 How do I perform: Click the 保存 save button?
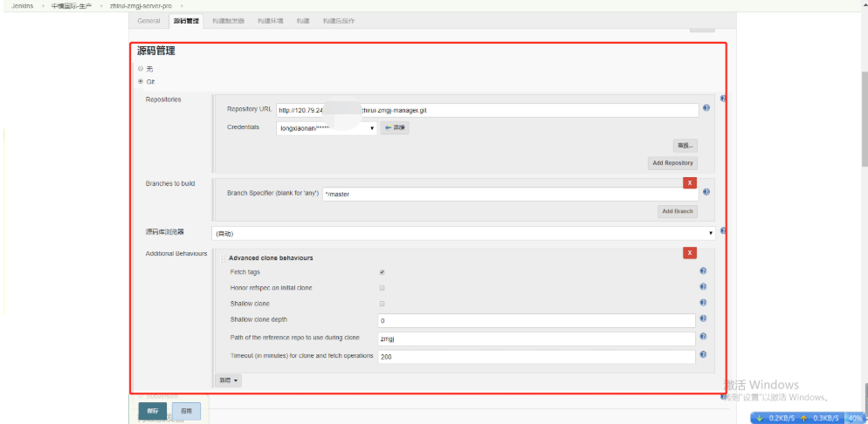click(152, 411)
